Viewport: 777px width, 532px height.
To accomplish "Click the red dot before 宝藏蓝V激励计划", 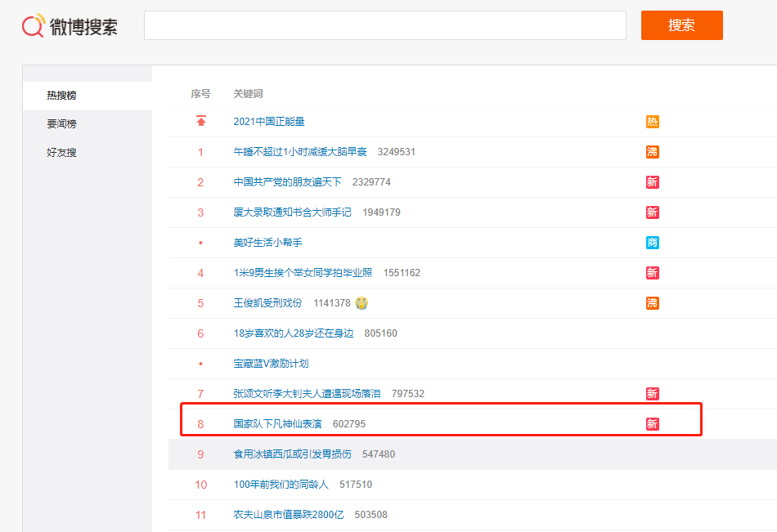I will point(200,364).
